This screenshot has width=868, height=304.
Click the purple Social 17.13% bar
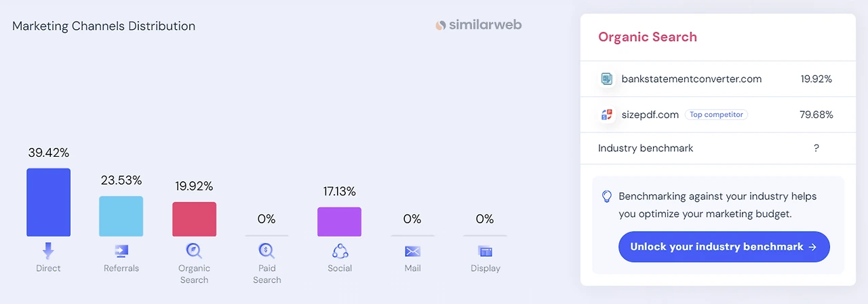(340, 222)
